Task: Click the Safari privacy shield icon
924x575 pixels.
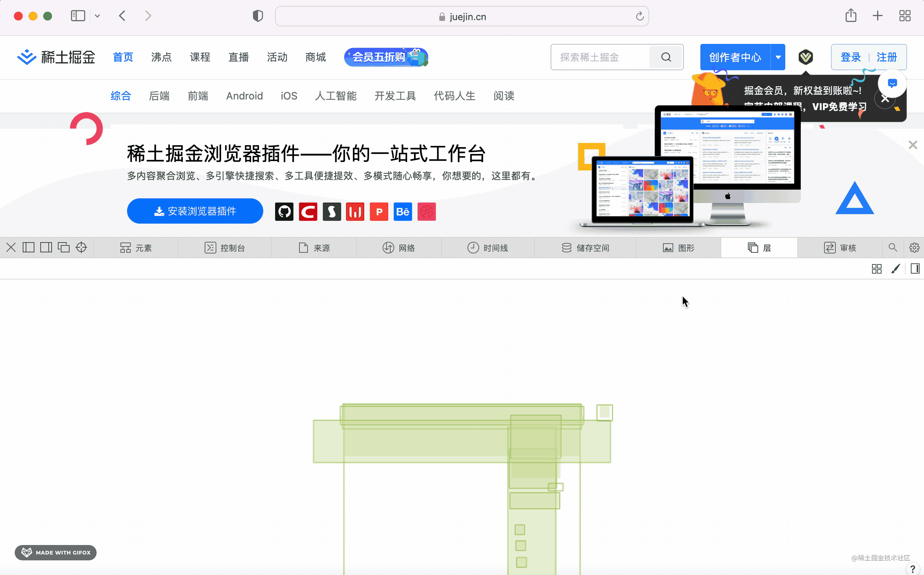Action: click(x=258, y=16)
